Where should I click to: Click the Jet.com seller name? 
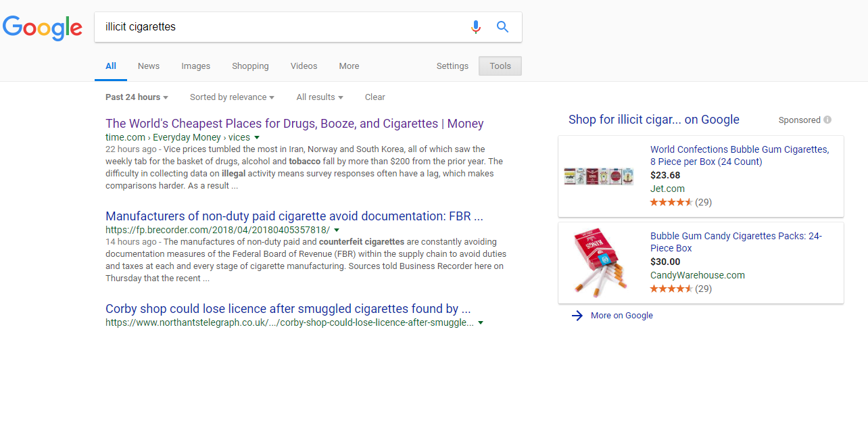[x=667, y=189]
